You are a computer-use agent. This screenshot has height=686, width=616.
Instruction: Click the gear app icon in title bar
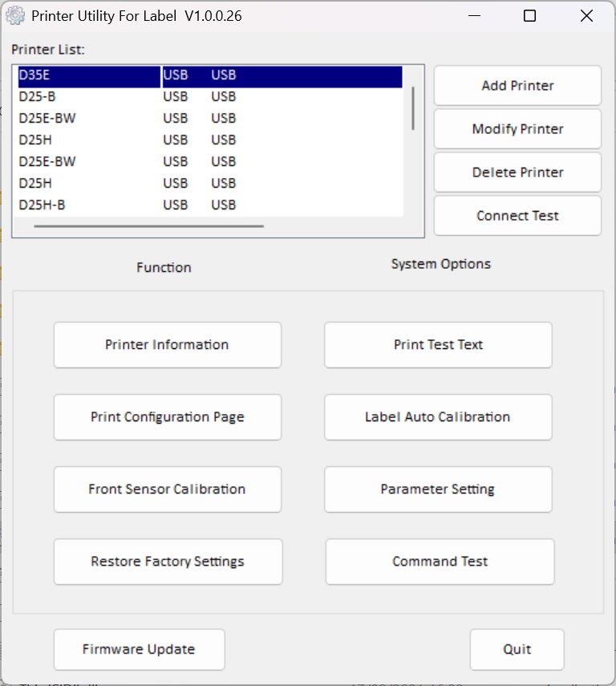click(15, 16)
